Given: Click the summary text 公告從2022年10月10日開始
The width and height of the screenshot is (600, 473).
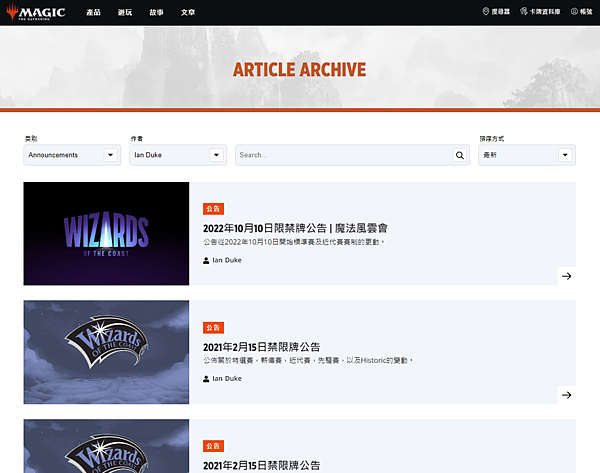Looking at the screenshot, I should point(293,242).
